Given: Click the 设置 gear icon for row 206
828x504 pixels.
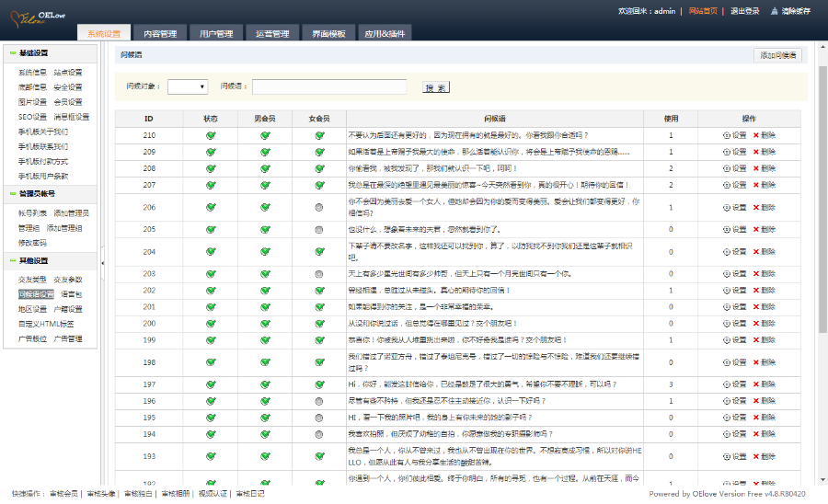Looking at the screenshot, I should tap(726, 207).
